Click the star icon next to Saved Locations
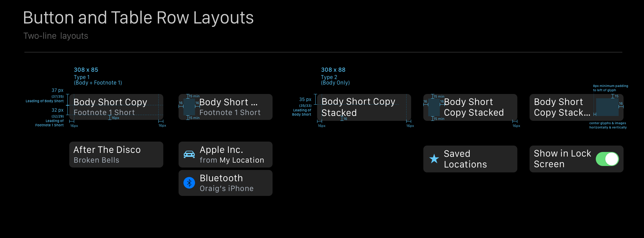Viewport: 644px width, 238px height. click(434, 159)
